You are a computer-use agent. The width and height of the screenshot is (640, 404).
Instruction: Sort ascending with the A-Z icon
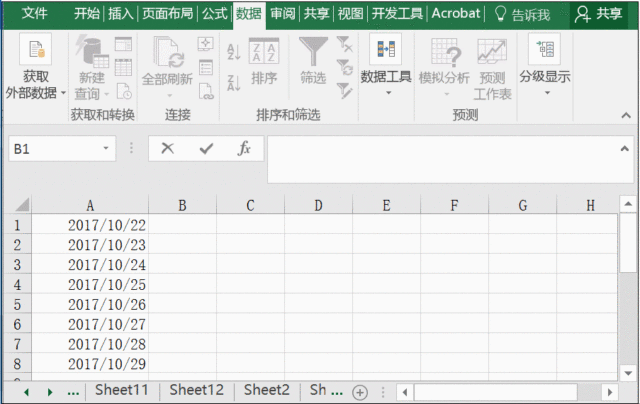pyautogui.click(x=233, y=52)
